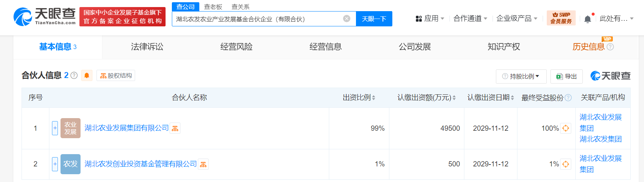Click help icon next to 合伙人信息 count
The width and height of the screenshot is (644, 182).
[74, 75]
